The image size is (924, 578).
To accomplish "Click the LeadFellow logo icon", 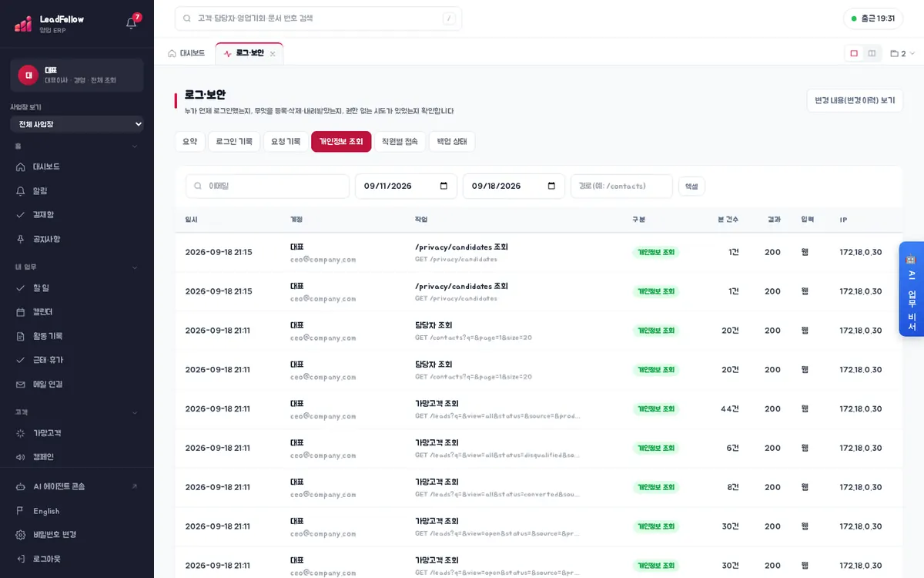I will tap(23, 23).
